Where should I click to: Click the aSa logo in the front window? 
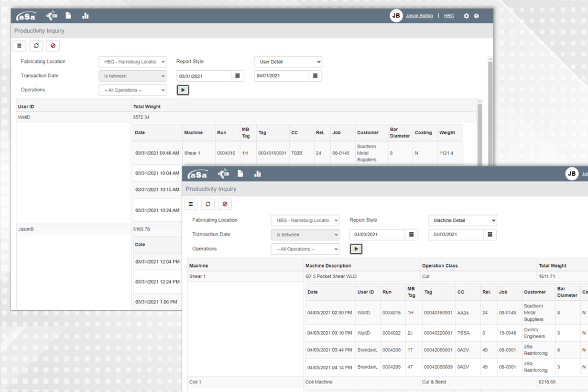coord(198,174)
